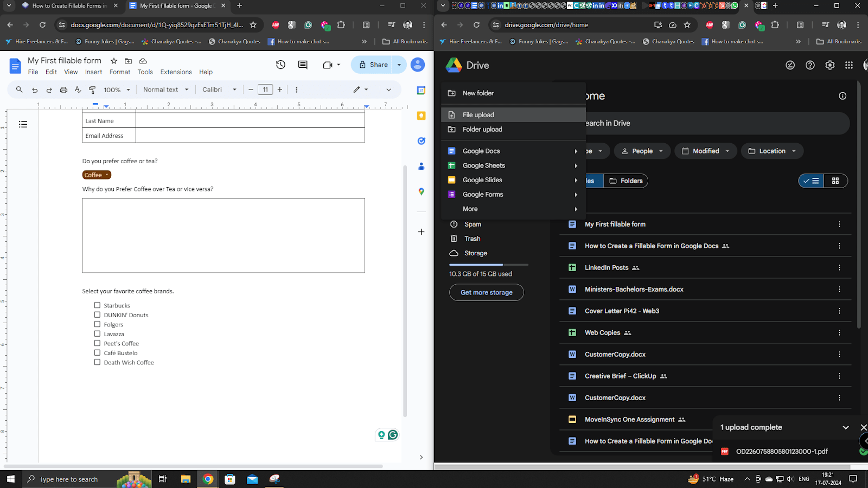868x488 pixels.
Task: Click the Get more storage button
Action: tap(486, 292)
